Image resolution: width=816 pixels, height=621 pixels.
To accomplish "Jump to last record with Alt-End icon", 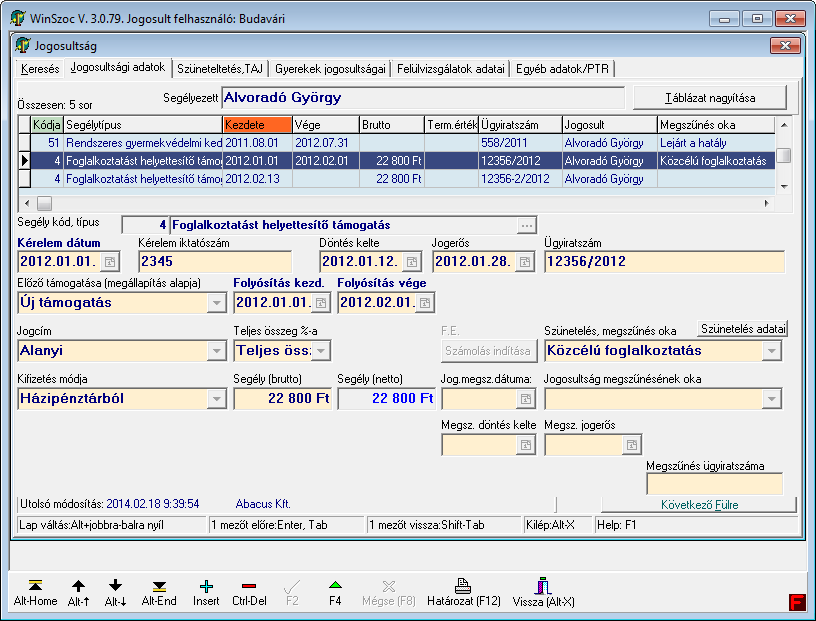I will pos(159,586).
